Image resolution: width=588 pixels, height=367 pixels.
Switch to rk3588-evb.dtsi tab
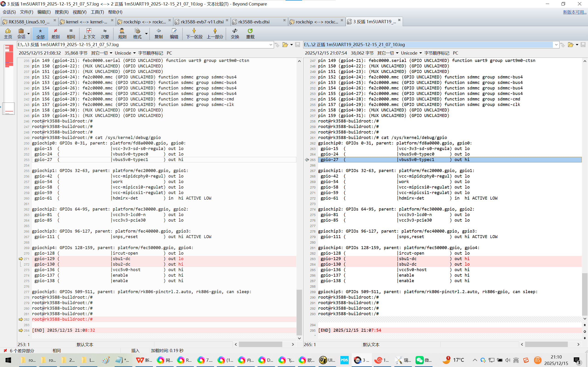click(x=254, y=22)
